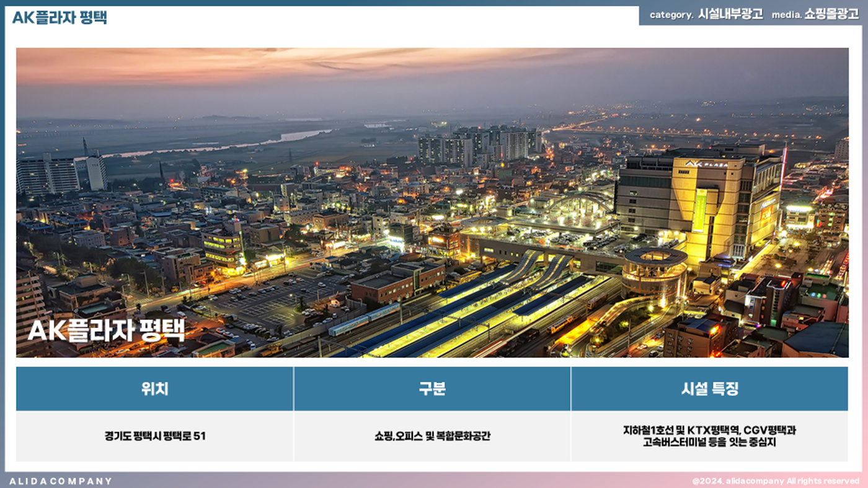Screen dimensions: 868x488
Task: Click the 쇼핑,오피스 및 복합문화공간 cell
Action: pos(432,436)
